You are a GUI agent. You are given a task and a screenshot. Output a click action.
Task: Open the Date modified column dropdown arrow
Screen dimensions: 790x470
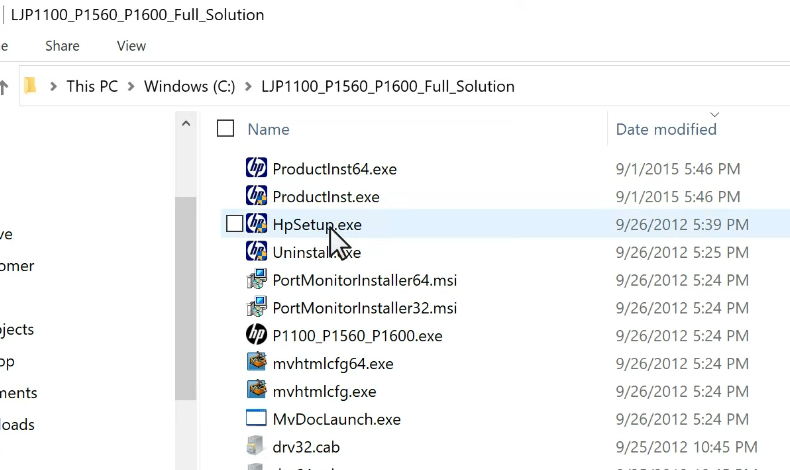714,115
